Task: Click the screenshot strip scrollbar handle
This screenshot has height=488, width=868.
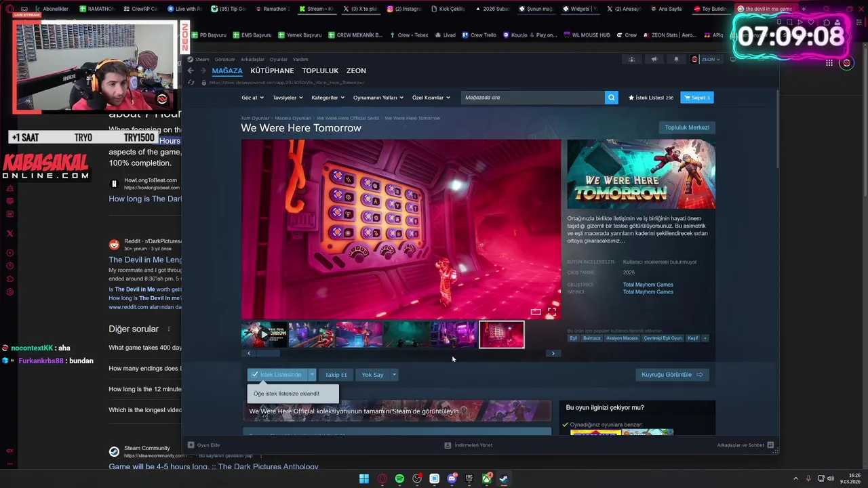Action: [267, 353]
